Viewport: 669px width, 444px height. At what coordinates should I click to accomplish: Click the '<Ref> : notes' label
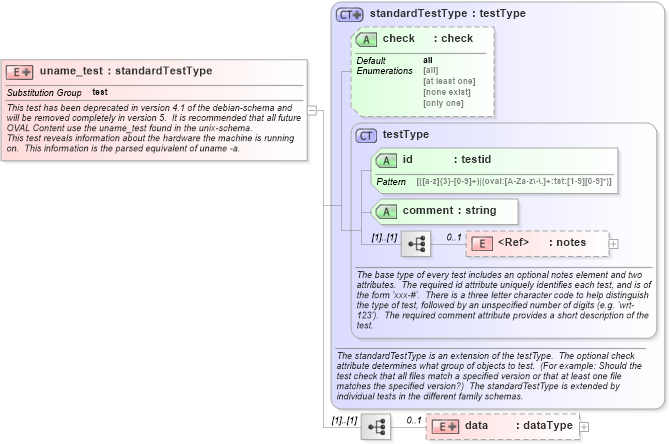542,242
